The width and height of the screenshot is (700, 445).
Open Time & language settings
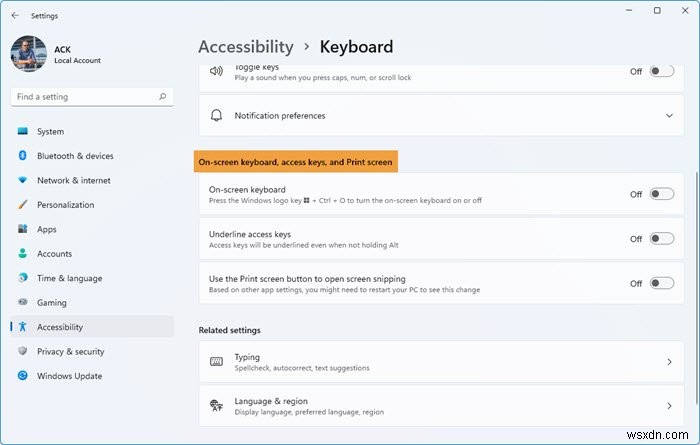click(92, 278)
